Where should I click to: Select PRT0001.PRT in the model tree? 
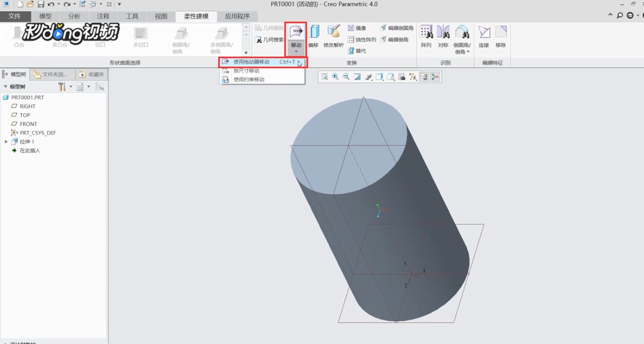[23, 97]
